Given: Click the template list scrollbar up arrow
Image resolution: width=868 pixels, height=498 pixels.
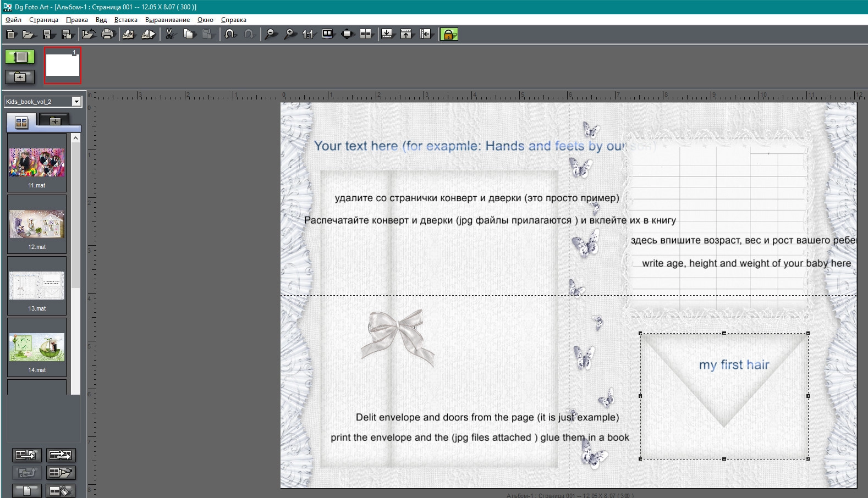Looking at the screenshot, I should coord(76,138).
